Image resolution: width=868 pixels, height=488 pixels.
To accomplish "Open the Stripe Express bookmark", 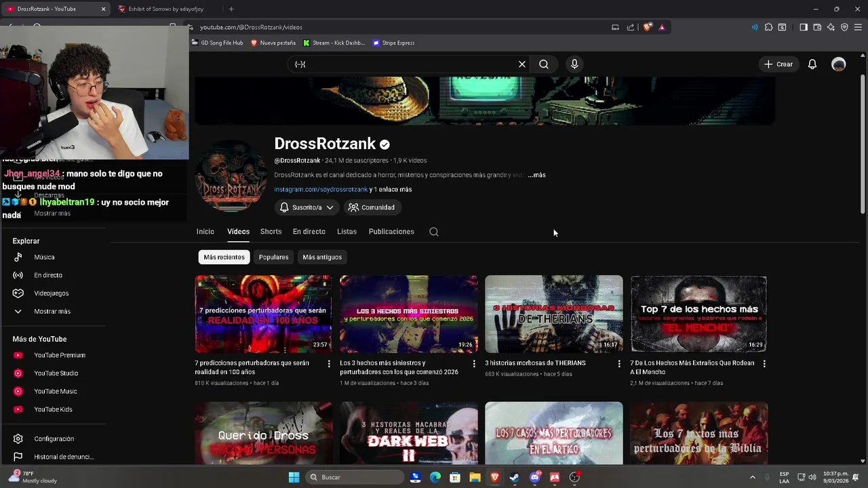I will pos(393,43).
